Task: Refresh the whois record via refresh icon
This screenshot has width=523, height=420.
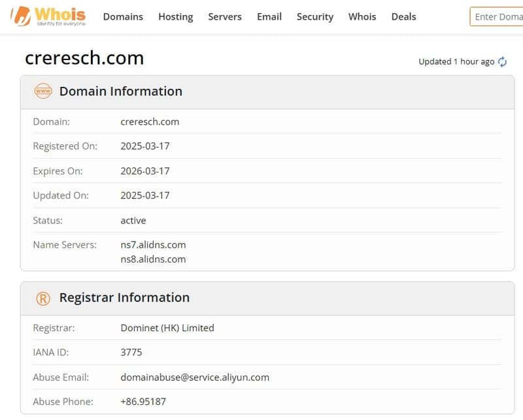Action: coord(502,61)
